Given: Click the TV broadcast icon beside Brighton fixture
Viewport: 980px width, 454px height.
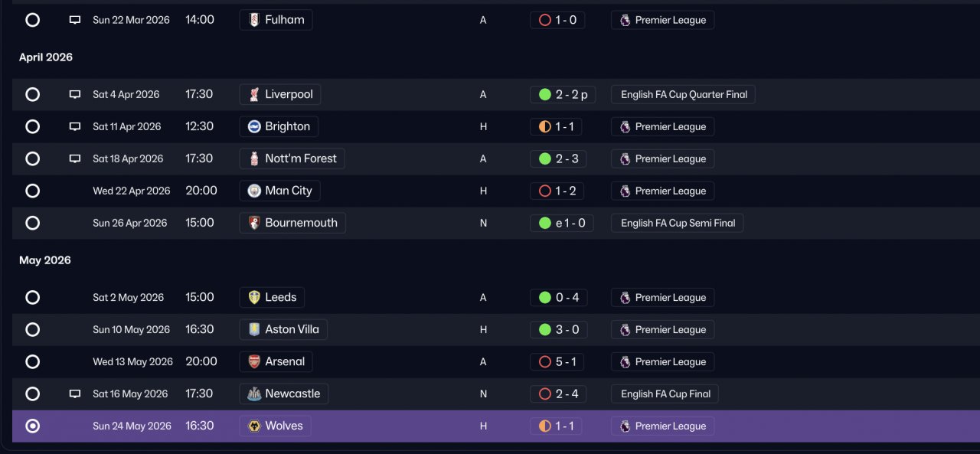Looking at the screenshot, I should [75, 126].
